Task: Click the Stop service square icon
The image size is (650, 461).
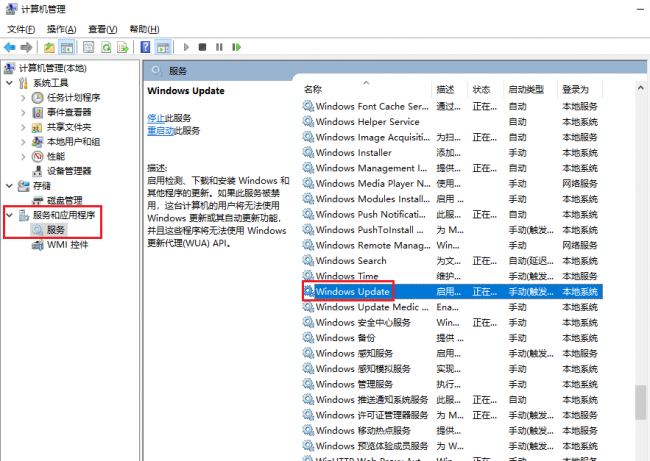Action: pyautogui.click(x=202, y=47)
